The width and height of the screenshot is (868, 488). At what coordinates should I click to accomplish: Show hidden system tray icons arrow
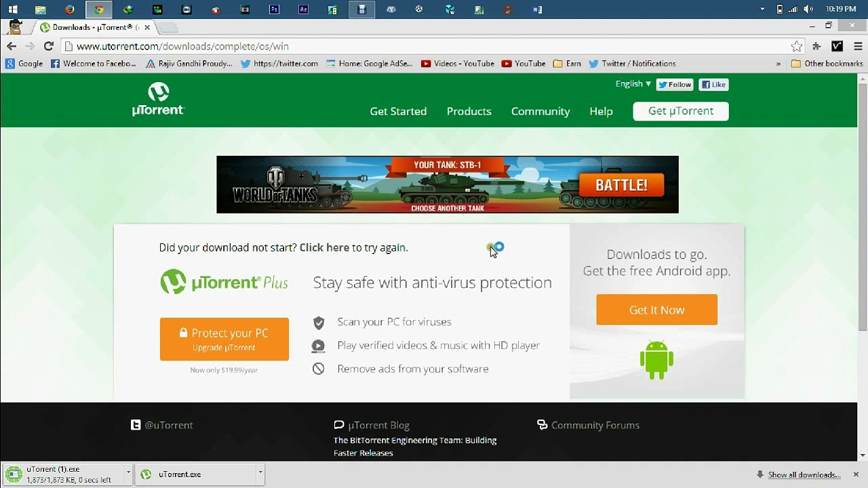tap(762, 9)
